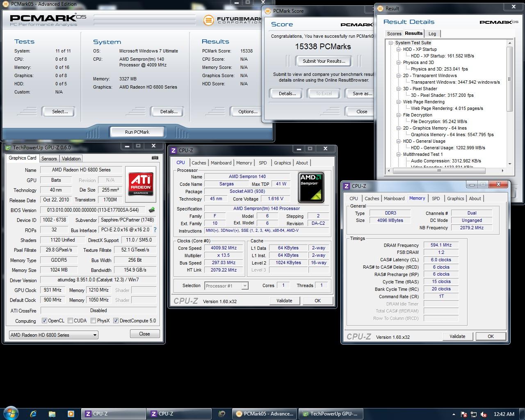Click the first CPU-Z taskbar button
The height and width of the screenshot is (420, 525).
[x=113, y=414]
